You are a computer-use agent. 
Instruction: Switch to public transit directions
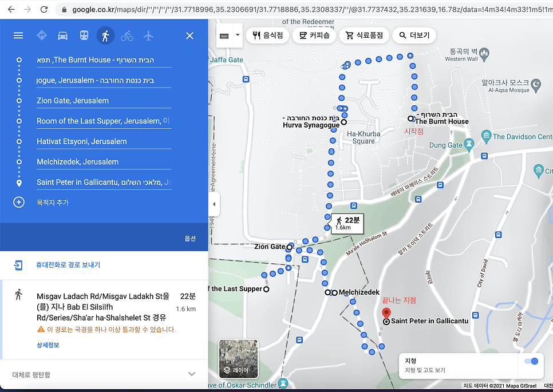[84, 35]
